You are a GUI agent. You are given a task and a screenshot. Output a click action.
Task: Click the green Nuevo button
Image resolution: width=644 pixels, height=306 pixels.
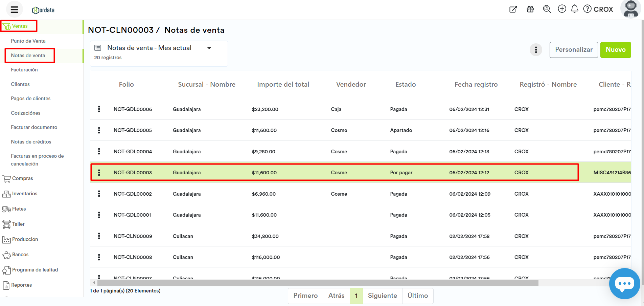click(x=615, y=50)
